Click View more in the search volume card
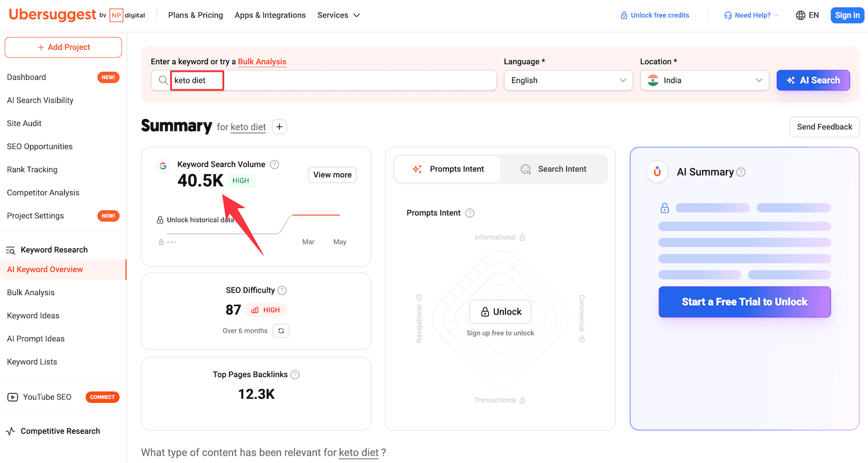Viewport: 868px width, 463px height. pyautogui.click(x=332, y=175)
